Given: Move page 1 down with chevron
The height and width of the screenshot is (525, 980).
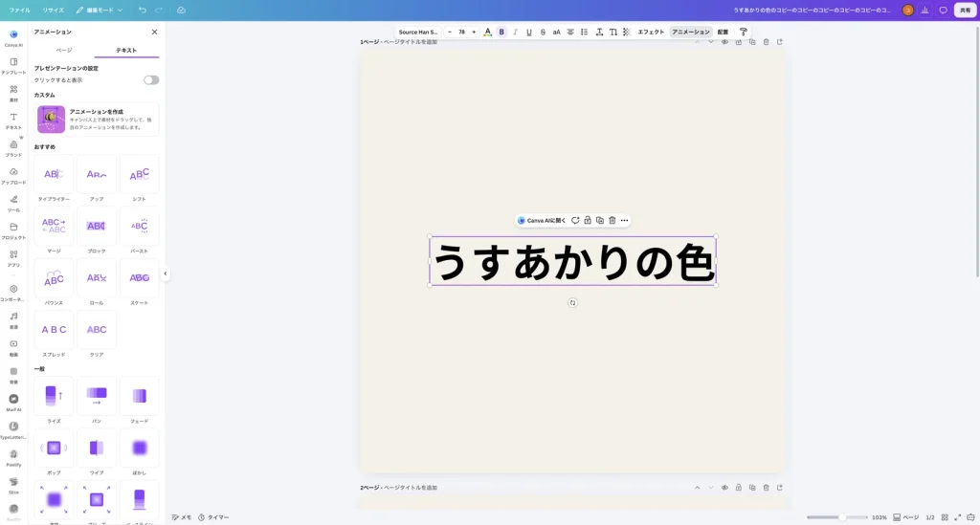Looking at the screenshot, I should click(x=711, y=42).
